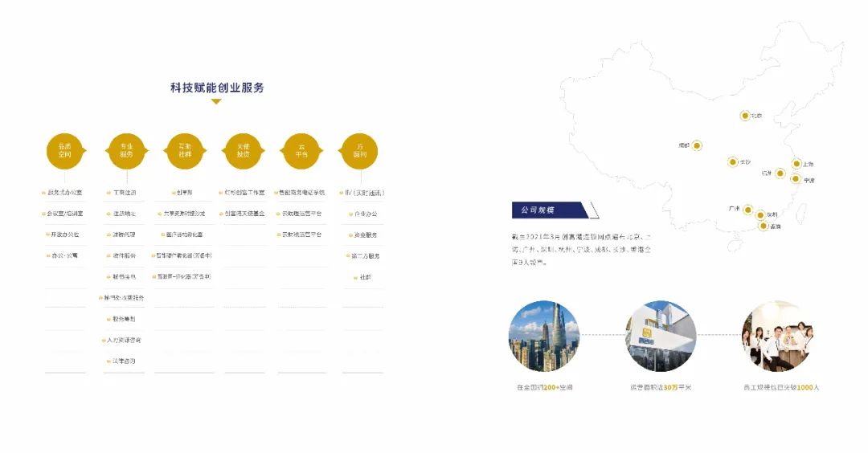Click the 第三方服务 list item
The image size is (868, 453).
(x=364, y=255)
